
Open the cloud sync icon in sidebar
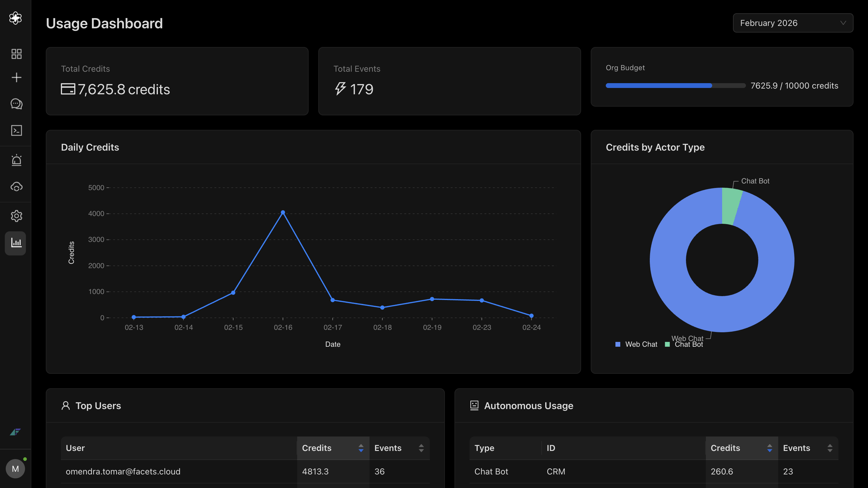click(x=16, y=186)
